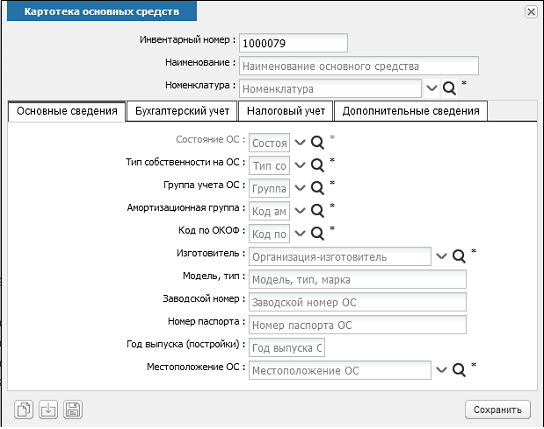Image resolution: width=544 pixels, height=429 pixels.
Task: Expand the Номенклатура dropdown arrow
Action: pyautogui.click(x=432, y=88)
